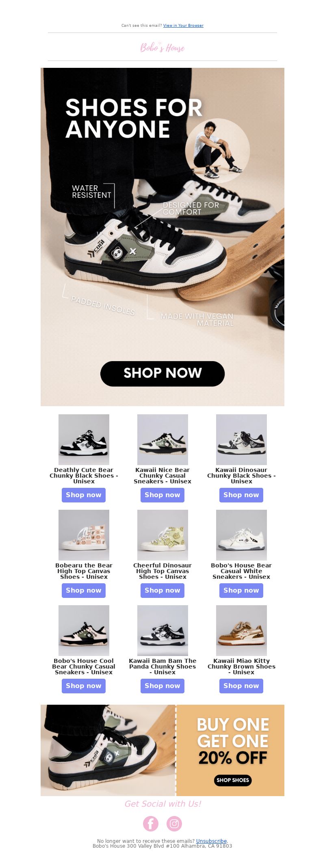Viewport: 325px width, 868px height.
Task: Open the Instagram social icon
Action: click(x=174, y=824)
